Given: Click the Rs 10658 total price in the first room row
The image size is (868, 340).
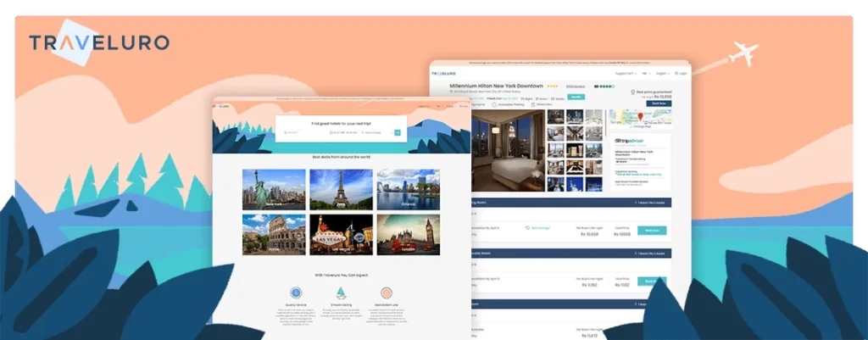Looking at the screenshot, I should click(x=622, y=234).
